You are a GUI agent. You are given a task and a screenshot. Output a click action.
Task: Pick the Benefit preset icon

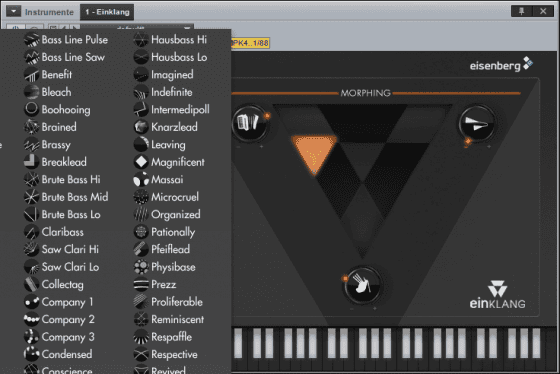pyautogui.click(x=31, y=75)
